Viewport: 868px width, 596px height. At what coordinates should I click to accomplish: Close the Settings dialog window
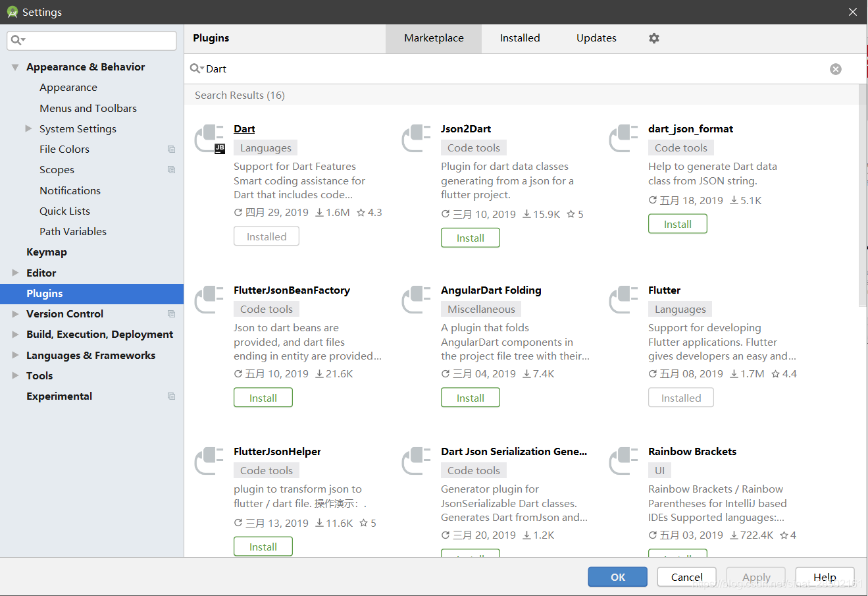click(x=852, y=12)
